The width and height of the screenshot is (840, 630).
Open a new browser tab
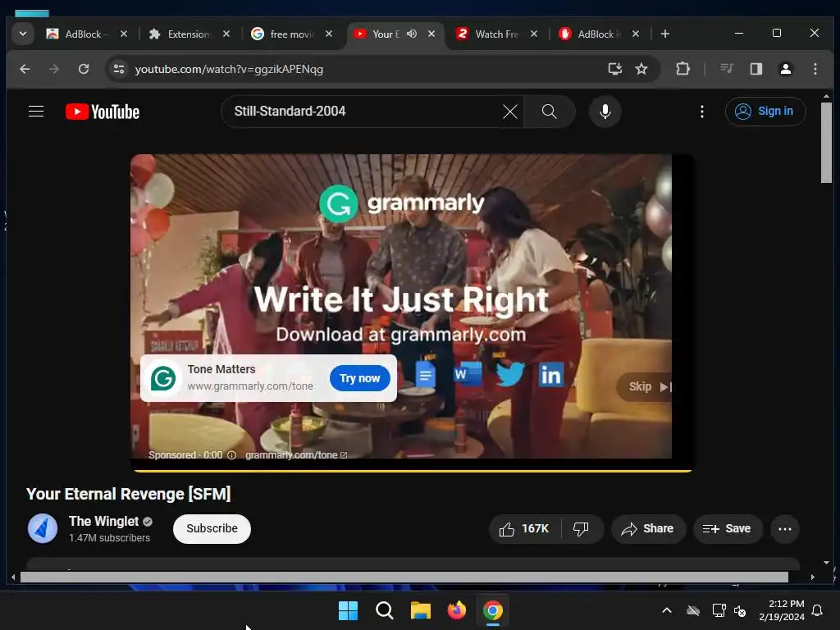[664, 34]
